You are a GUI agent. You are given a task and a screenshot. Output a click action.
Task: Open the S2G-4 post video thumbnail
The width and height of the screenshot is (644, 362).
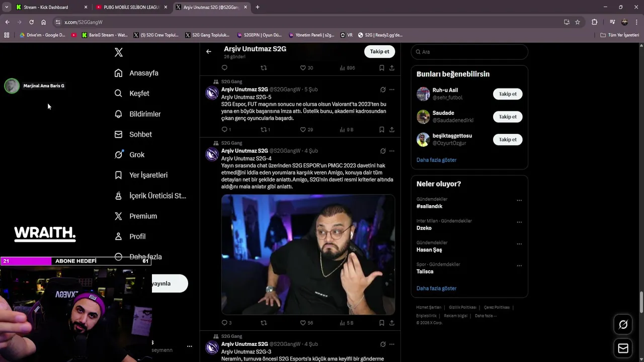pos(308,254)
